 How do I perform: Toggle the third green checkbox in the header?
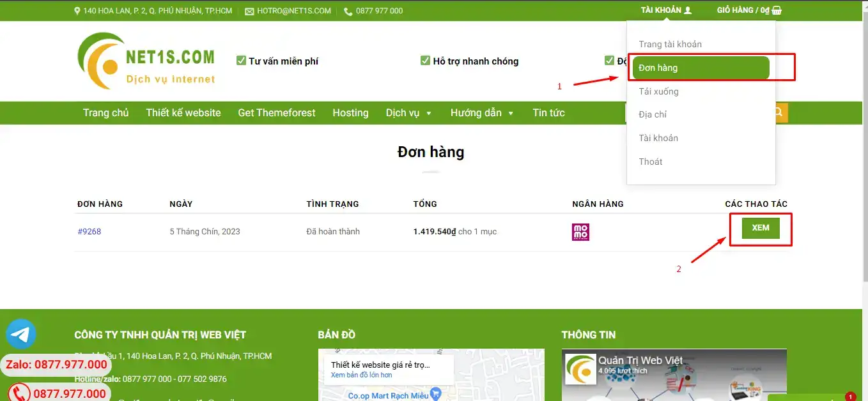pyautogui.click(x=609, y=59)
